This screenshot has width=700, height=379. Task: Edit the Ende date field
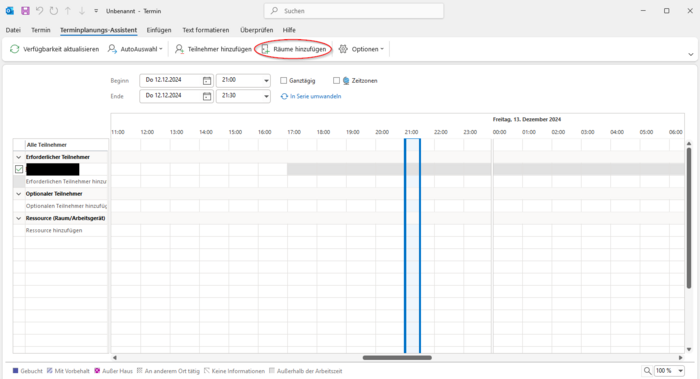[170, 96]
